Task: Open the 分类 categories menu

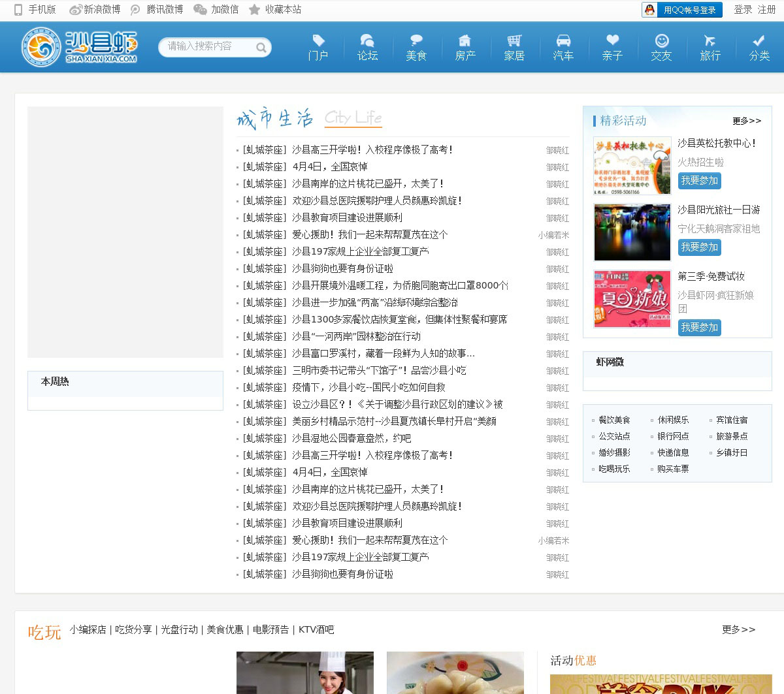Action: (759, 48)
